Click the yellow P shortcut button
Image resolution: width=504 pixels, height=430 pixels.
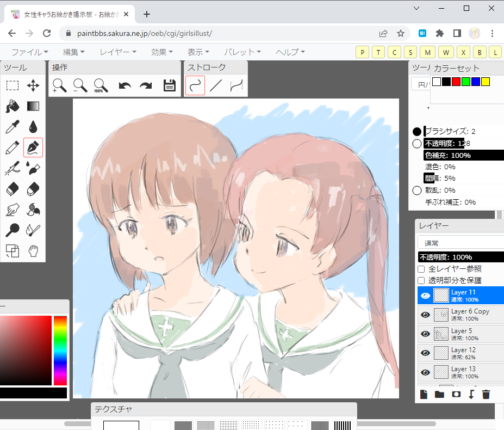(362, 52)
